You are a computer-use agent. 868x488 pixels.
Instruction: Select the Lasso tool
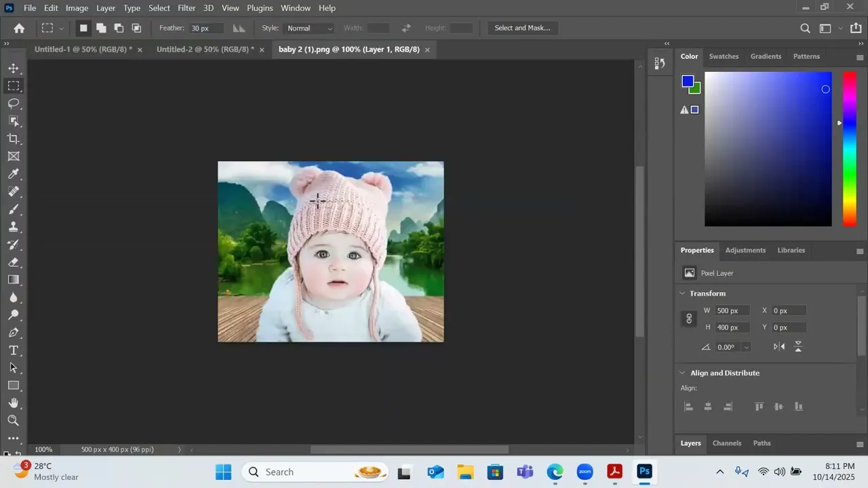14,104
